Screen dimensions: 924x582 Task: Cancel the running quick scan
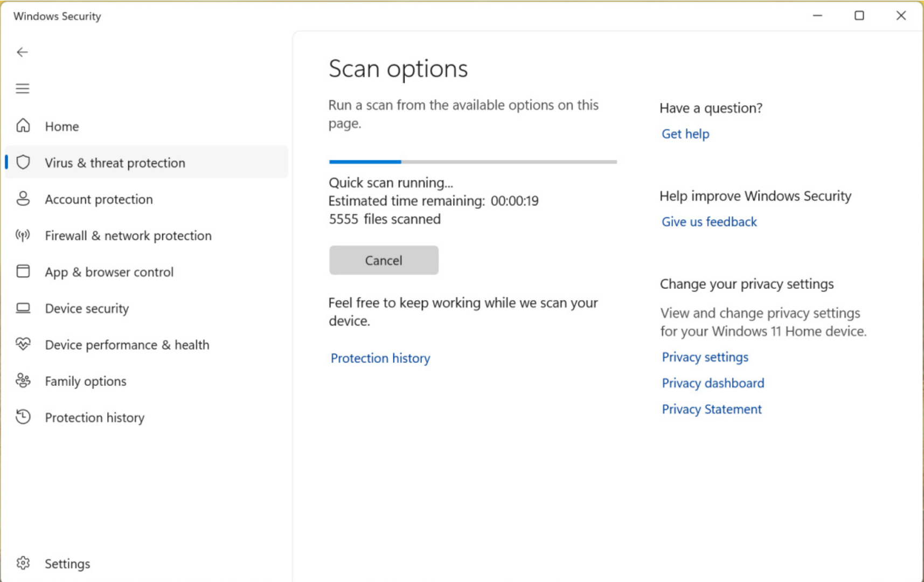383,260
